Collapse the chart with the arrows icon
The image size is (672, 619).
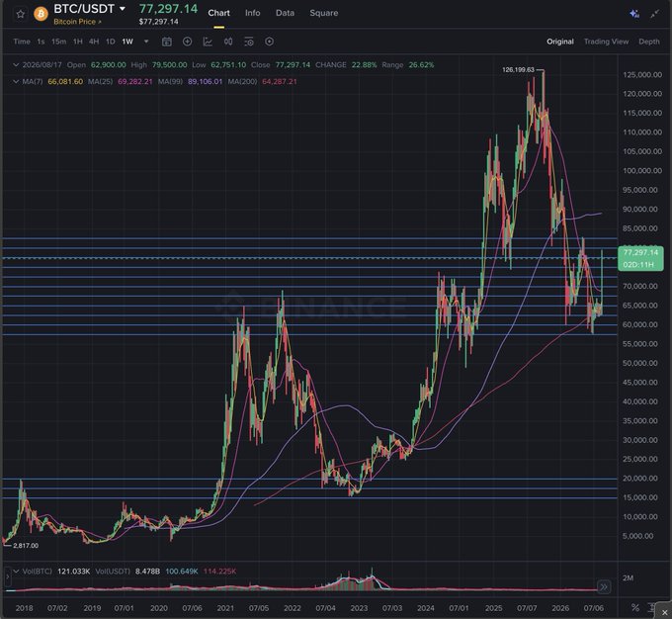click(654, 14)
